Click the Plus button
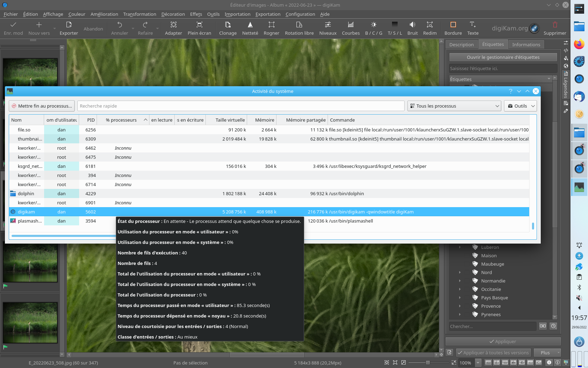The height and width of the screenshot is (368, 588). pos(547,353)
